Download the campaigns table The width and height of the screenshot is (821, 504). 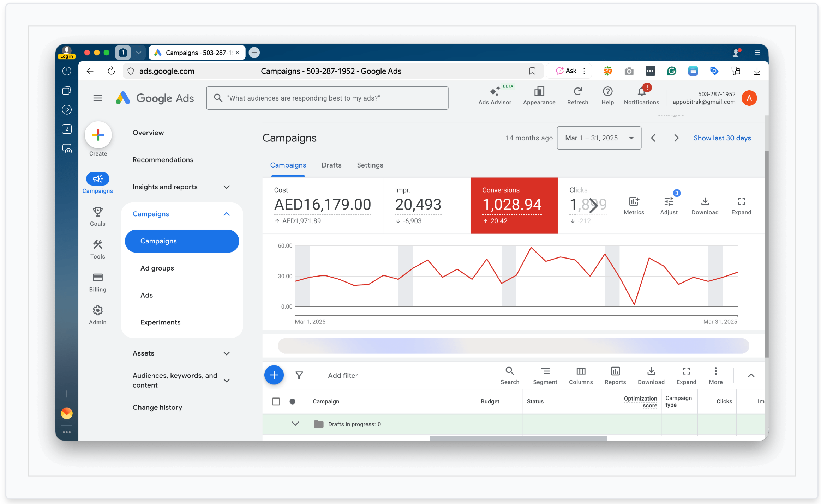pos(651,376)
